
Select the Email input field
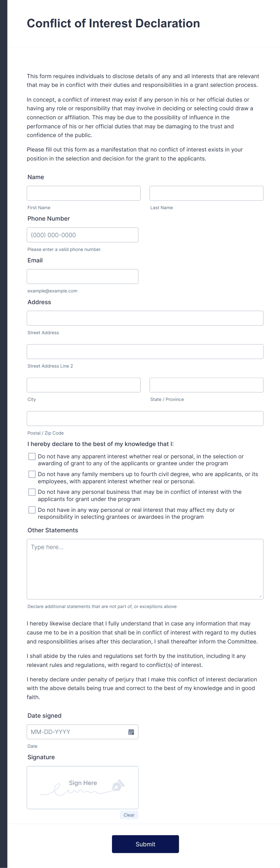82,276
